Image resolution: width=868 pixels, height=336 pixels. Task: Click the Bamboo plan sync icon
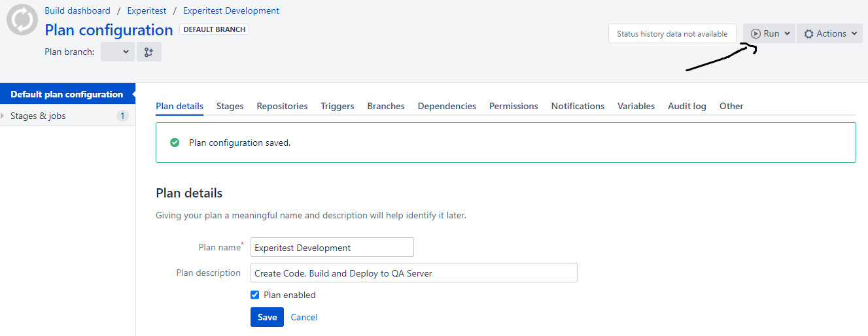click(x=22, y=19)
